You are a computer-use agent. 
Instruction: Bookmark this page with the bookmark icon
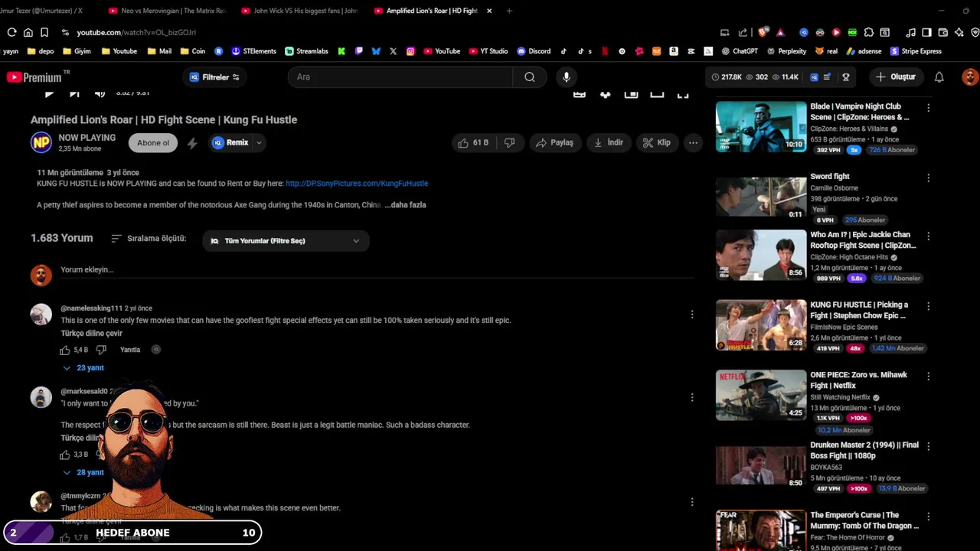[44, 32]
